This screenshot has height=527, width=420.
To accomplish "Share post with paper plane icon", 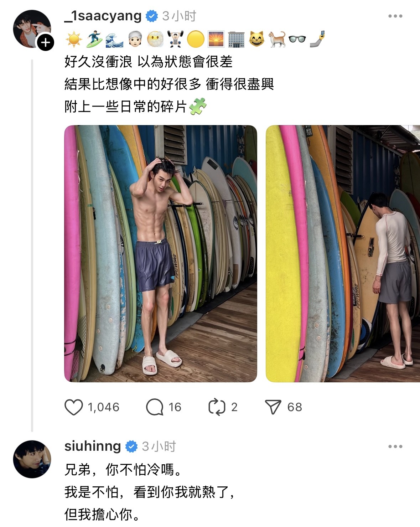I will click(273, 407).
